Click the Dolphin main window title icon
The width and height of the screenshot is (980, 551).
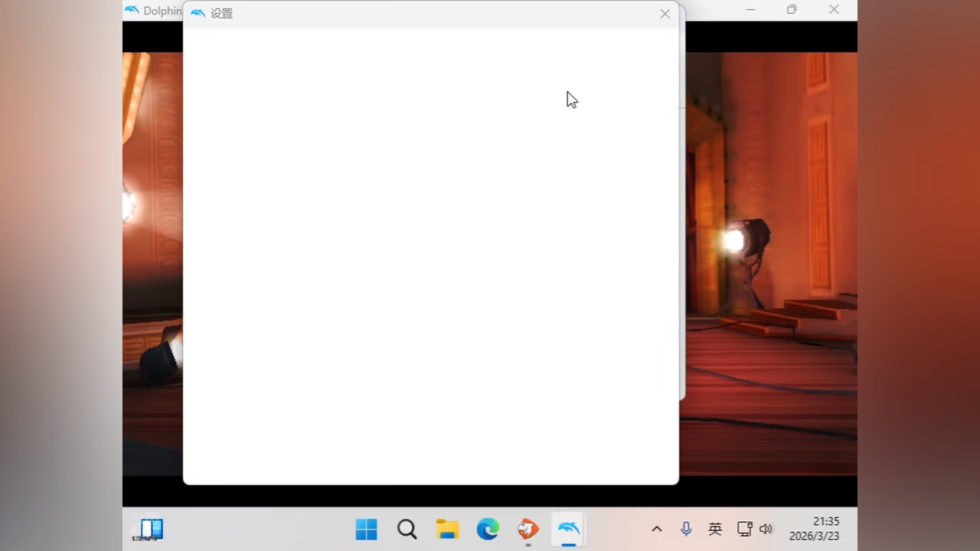(132, 11)
